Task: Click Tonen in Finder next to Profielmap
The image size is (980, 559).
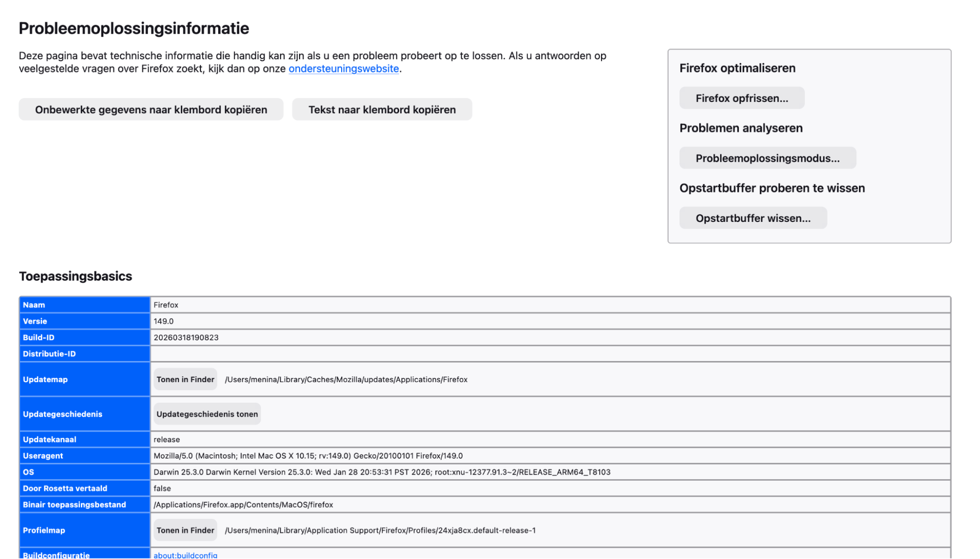Action: [x=185, y=530]
